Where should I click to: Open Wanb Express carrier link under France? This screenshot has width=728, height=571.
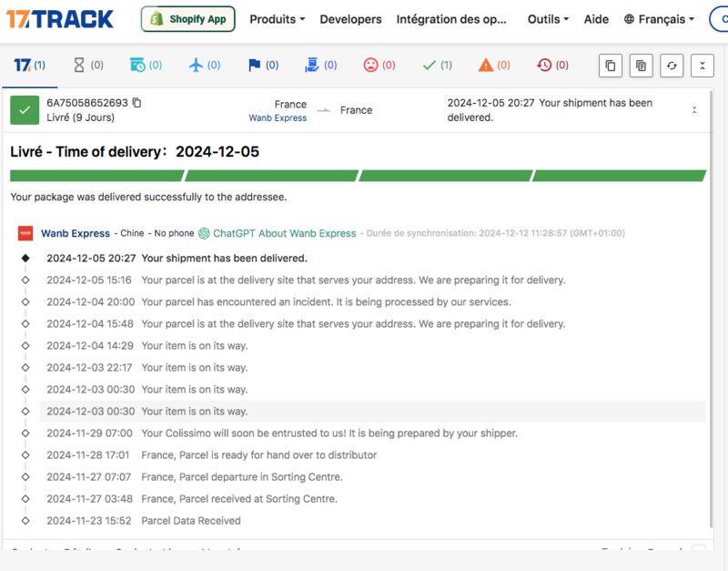point(278,118)
